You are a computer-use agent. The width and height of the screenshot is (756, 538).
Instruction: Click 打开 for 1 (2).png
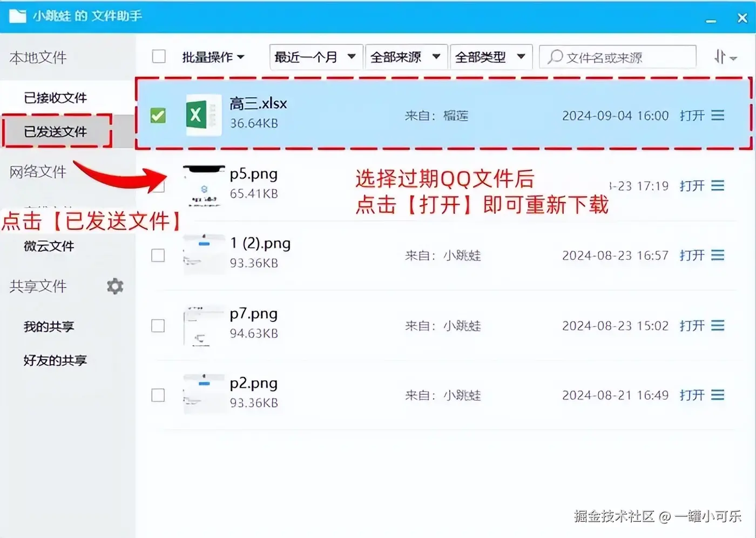(692, 255)
